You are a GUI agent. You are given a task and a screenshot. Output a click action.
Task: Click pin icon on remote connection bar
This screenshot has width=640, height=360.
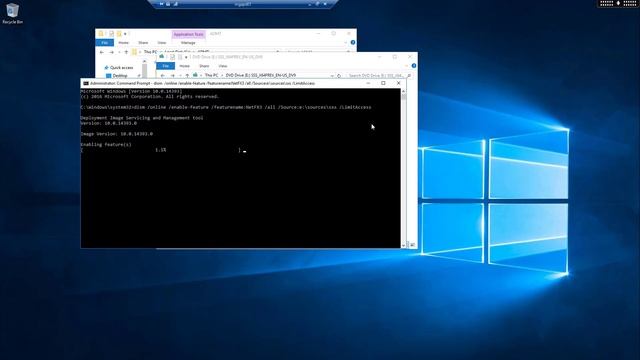(x=161, y=4)
